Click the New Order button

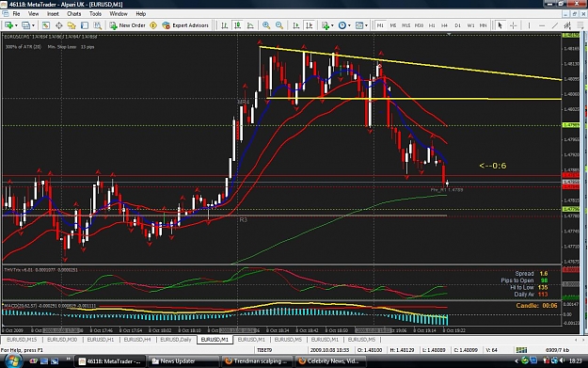click(x=128, y=25)
